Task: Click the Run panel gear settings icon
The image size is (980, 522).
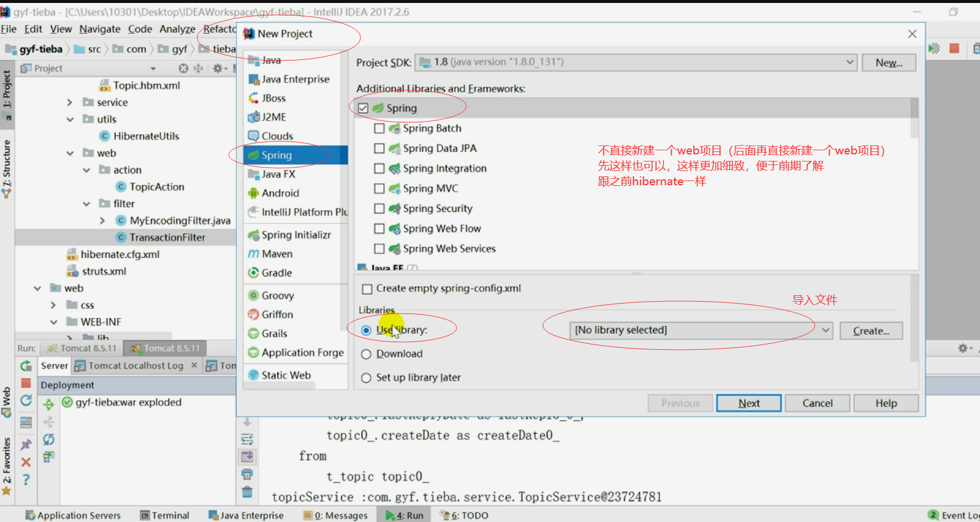Action: coord(963,349)
